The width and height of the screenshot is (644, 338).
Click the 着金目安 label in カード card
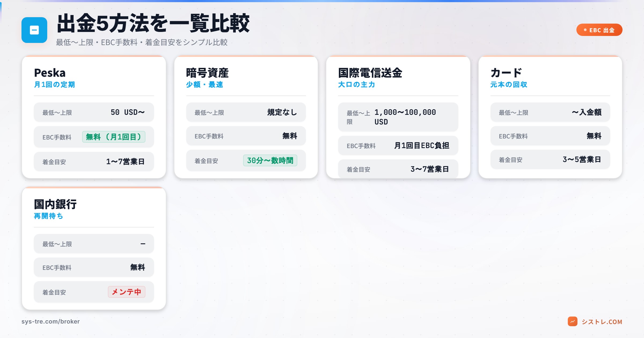(x=511, y=160)
